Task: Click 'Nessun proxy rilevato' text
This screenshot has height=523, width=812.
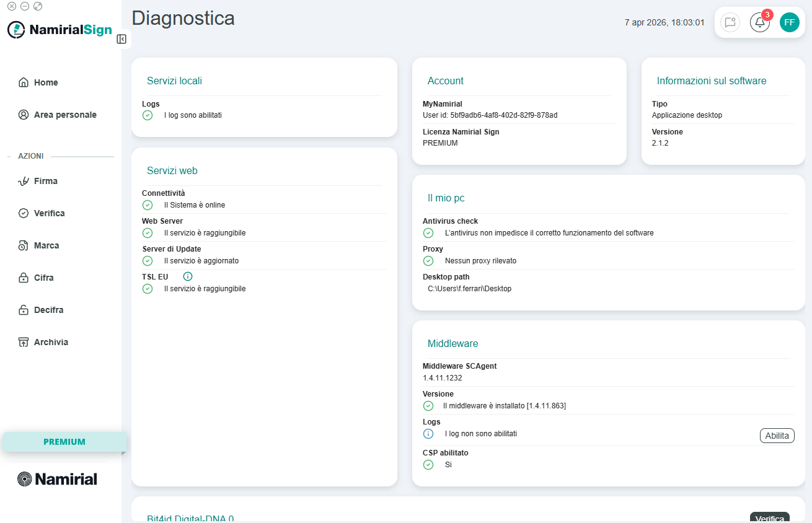Action: coord(480,261)
